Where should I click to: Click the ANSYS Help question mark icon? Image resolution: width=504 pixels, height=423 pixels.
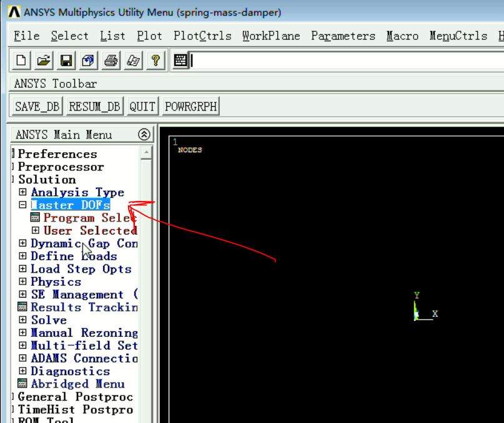[x=156, y=61]
